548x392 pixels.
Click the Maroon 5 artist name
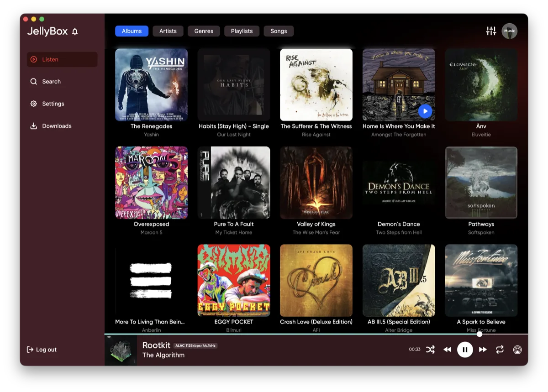pos(151,232)
